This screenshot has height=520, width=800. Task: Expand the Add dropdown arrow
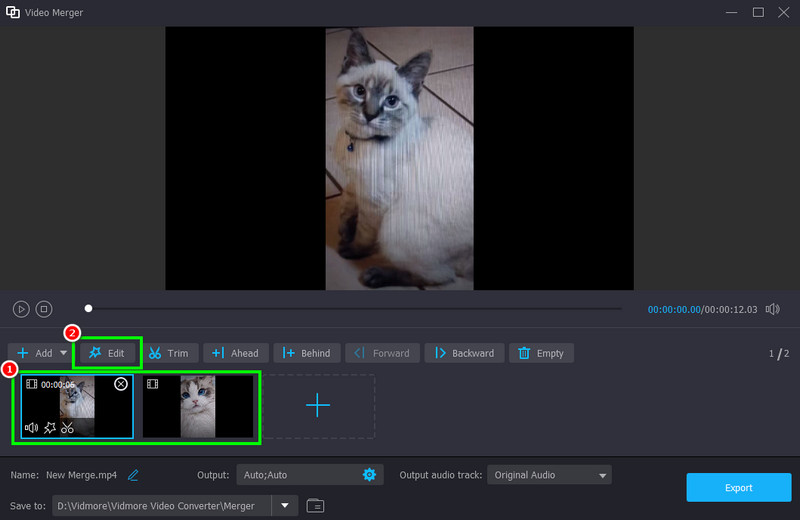(64, 353)
